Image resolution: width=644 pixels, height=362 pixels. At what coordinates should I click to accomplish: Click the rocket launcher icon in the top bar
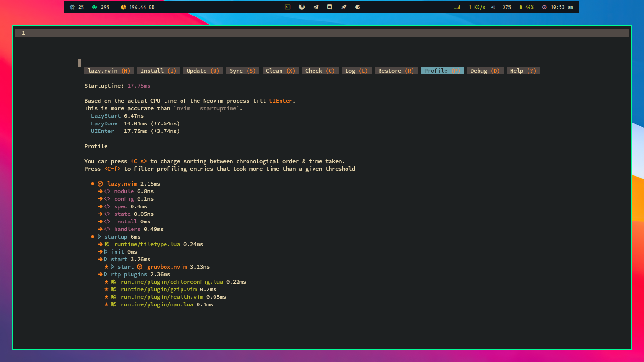(344, 7)
